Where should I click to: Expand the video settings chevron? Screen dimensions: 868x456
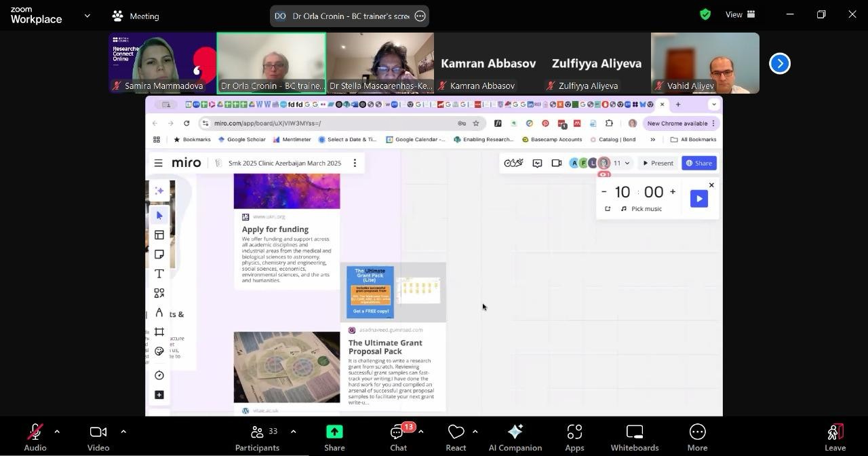pos(123,432)
